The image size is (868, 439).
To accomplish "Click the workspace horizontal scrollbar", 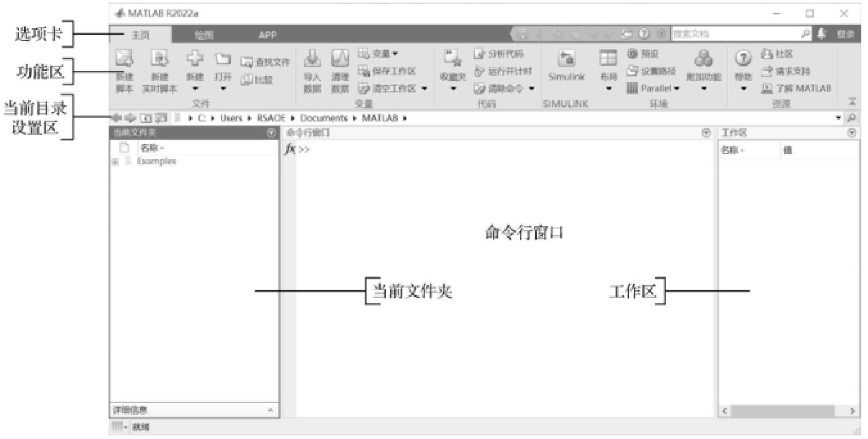I will coord(783,411).
